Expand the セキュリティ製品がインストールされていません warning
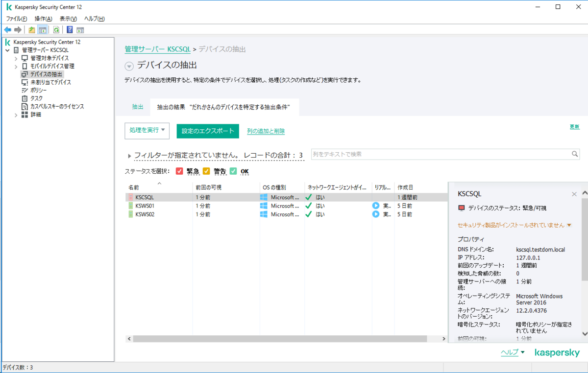This screenshot has height=373, width=588. click(569, 225)
